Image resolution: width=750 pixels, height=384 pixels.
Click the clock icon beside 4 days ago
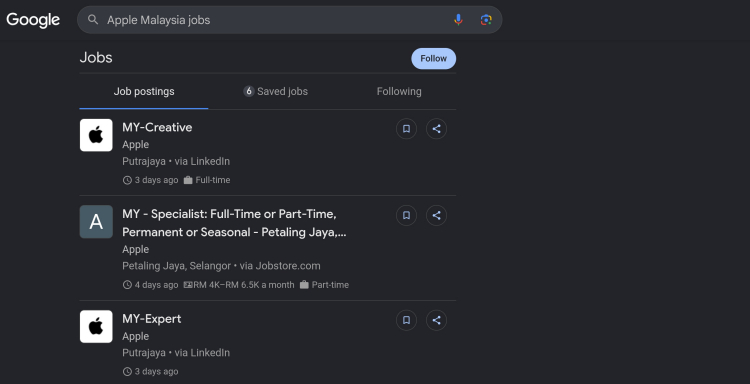coord(127,285)
